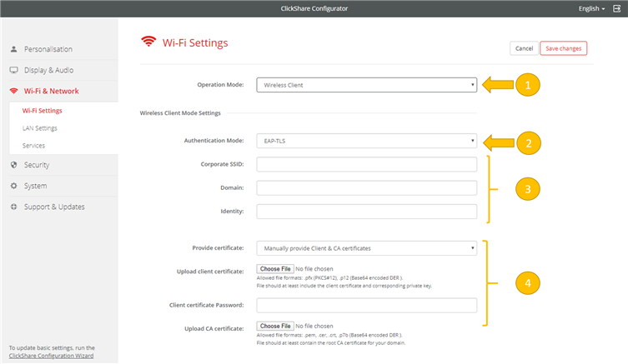Go to Services submenu item
This screenshot has width=628, height=364.
point(33,146)
